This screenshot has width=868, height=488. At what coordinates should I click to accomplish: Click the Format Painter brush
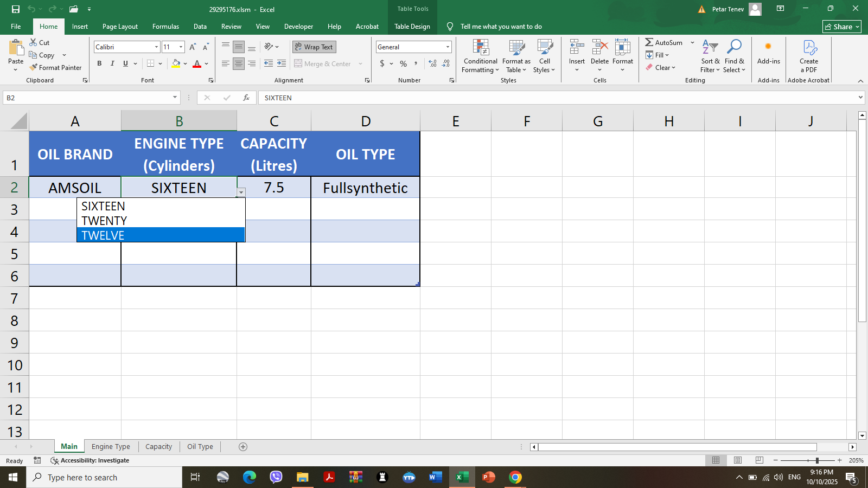pyautogui.click(x=34, y=67)
